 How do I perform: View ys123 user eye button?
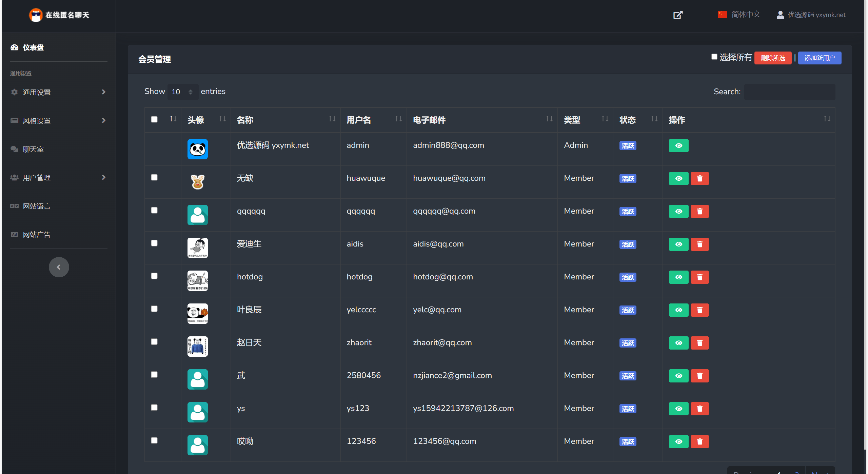pyautogui.click(x=678, y=409)
